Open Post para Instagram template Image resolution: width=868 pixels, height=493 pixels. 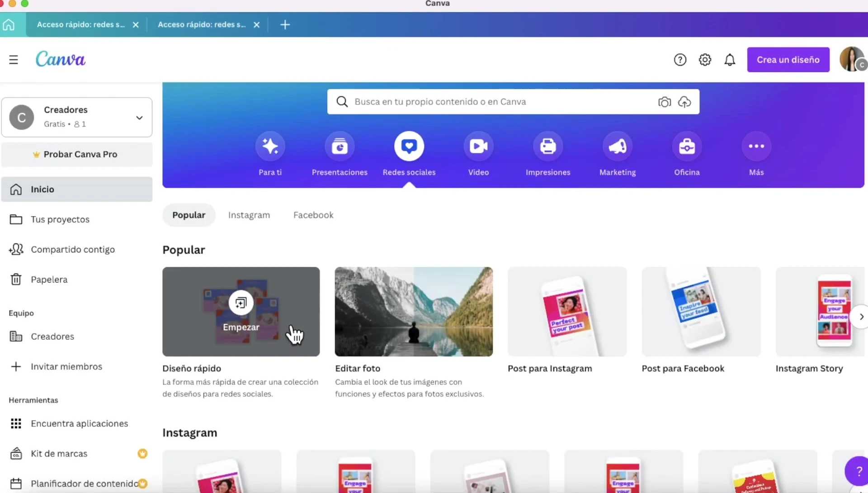coord(567,312)
